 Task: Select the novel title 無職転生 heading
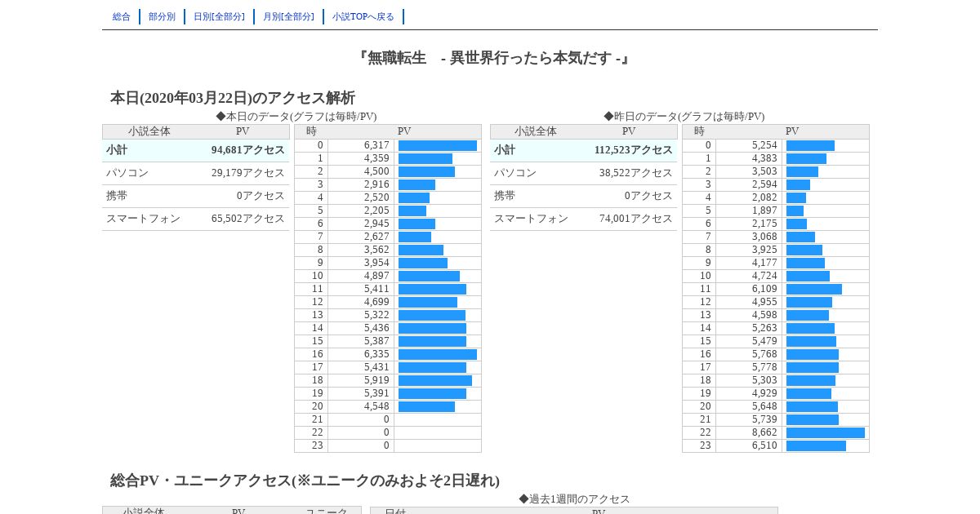tap(493, 58)
